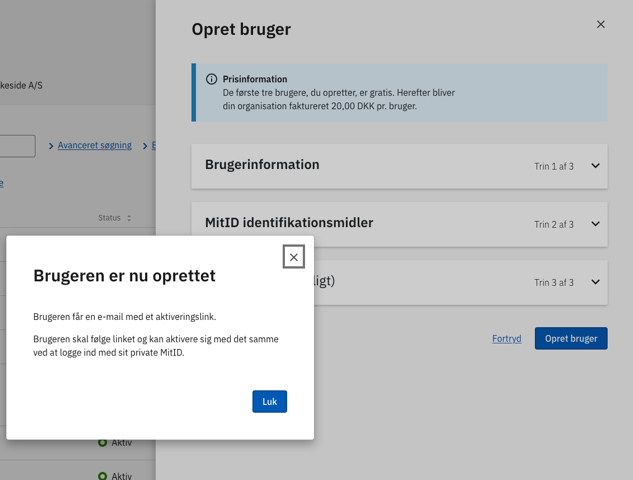Expand the Brugerinformation section chevron
The height and width of the screenshot is (480, 633).
click(595, 166)
